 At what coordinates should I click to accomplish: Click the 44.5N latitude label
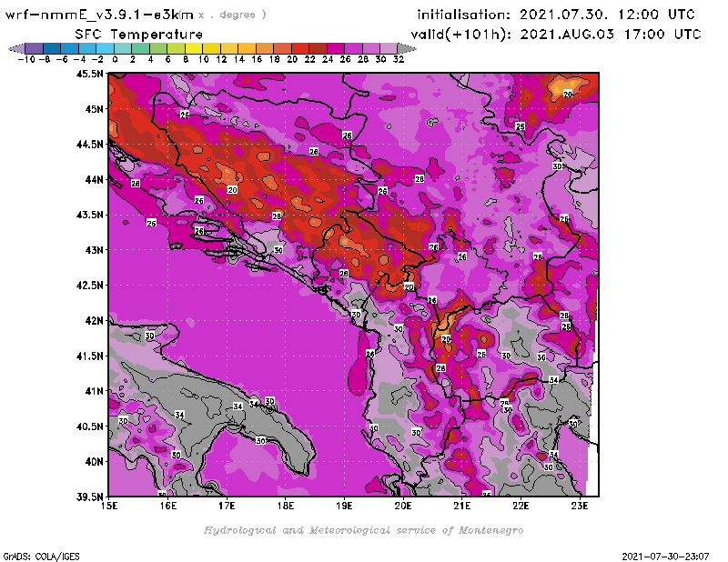pyautogui.click(x=89, y=145)
